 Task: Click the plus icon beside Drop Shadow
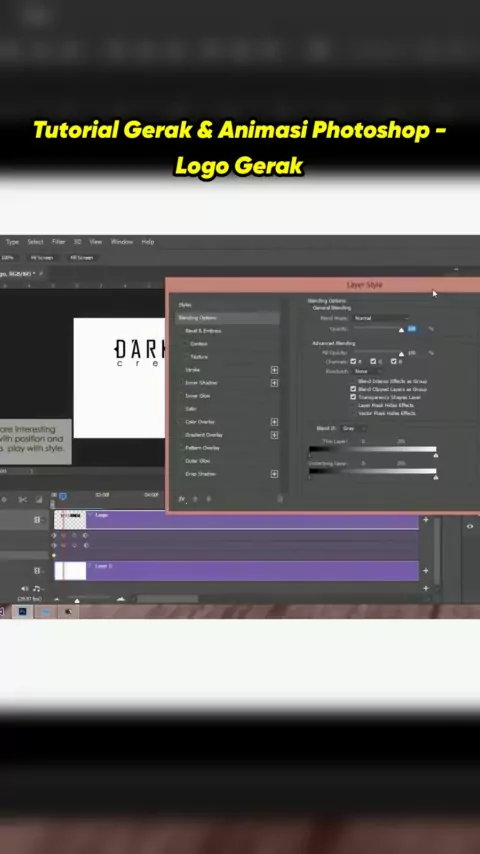[x=274, y=474]
